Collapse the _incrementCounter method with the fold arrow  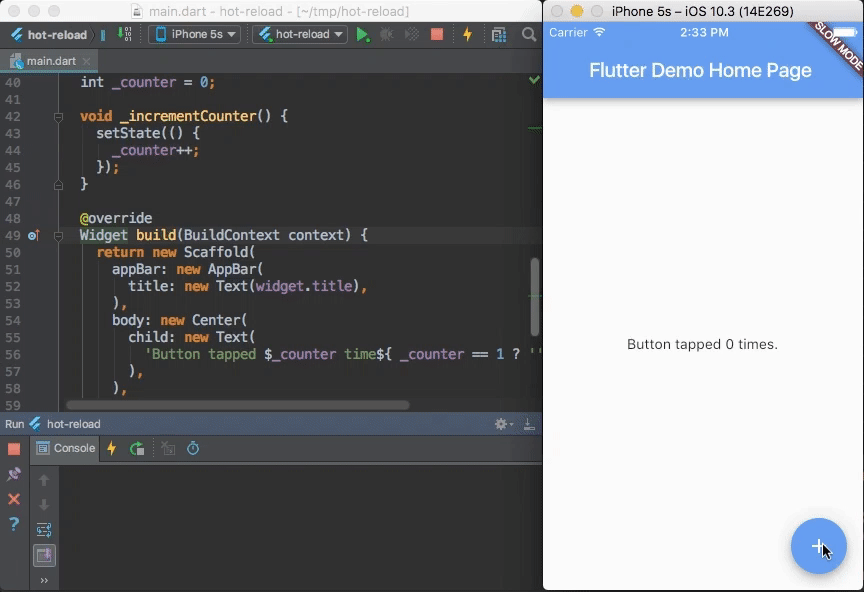click(x=58, y=116)
